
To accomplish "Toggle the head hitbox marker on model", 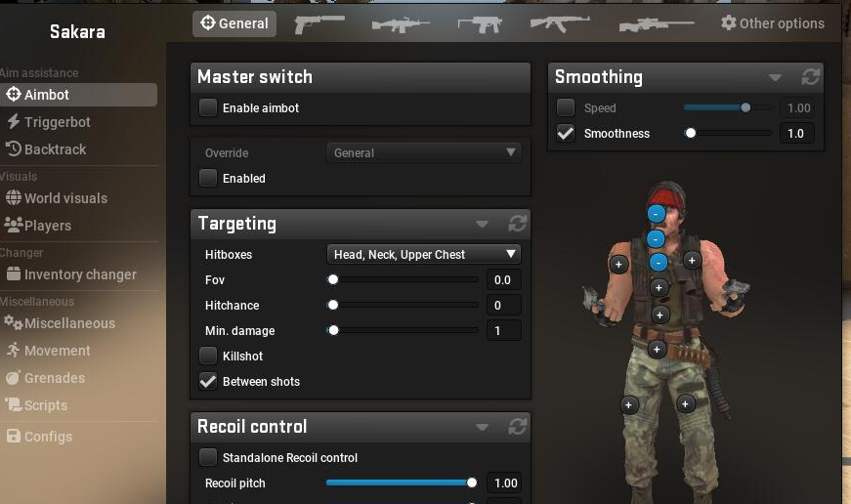I will (x=657, y=214).
